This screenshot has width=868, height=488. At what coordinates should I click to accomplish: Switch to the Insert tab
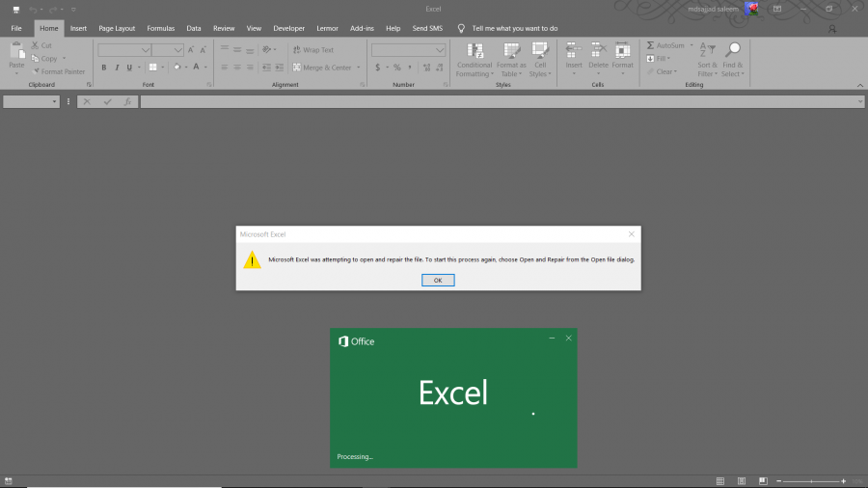78,28
